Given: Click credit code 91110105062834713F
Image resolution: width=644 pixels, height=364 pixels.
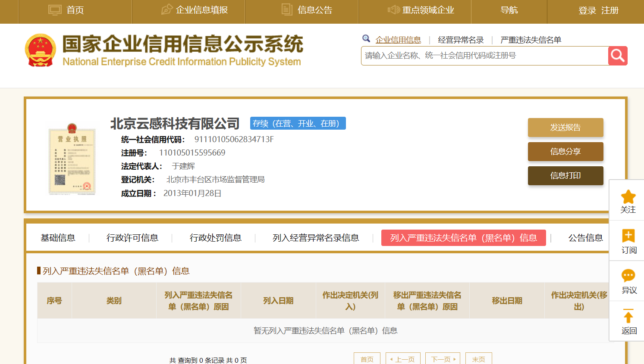Looking at the screenshot, I should 234,139.
